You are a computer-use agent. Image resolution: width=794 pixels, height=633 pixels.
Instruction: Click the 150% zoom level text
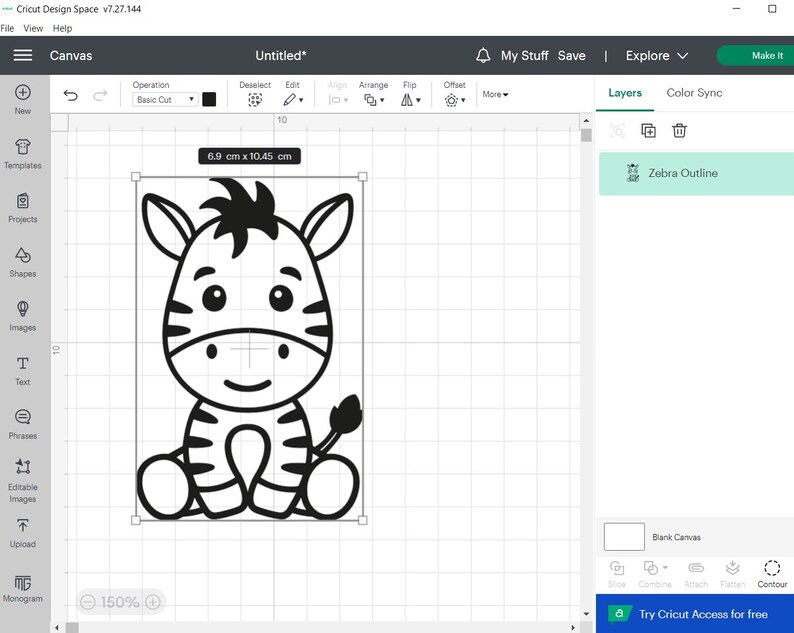point(120,602)
